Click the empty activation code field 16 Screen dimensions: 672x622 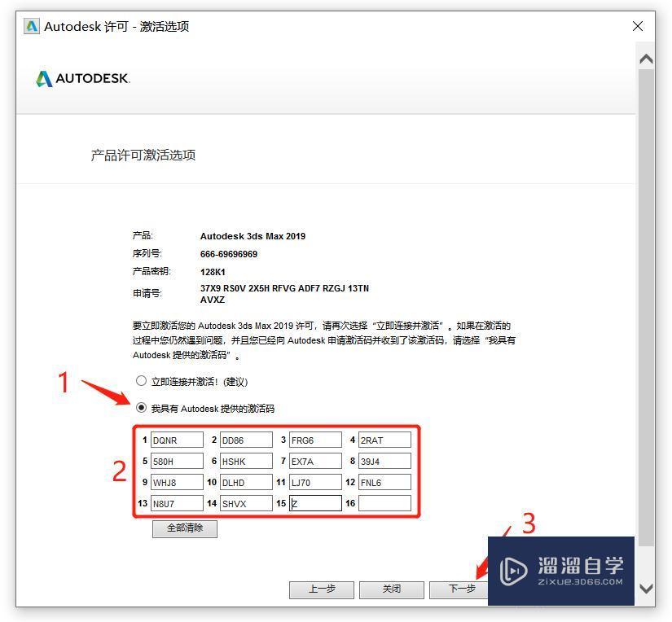(384, 503)
